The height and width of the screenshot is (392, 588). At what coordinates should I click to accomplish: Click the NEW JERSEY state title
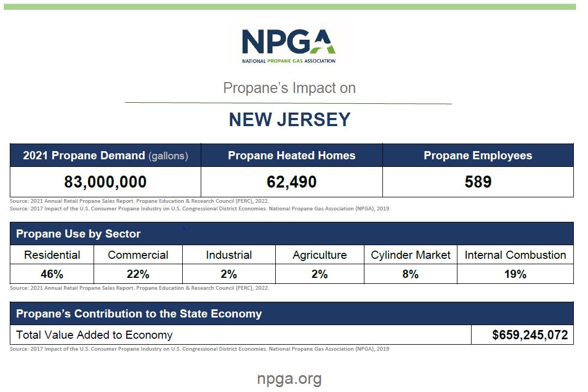pyautogui.click(x=289, y=120)
